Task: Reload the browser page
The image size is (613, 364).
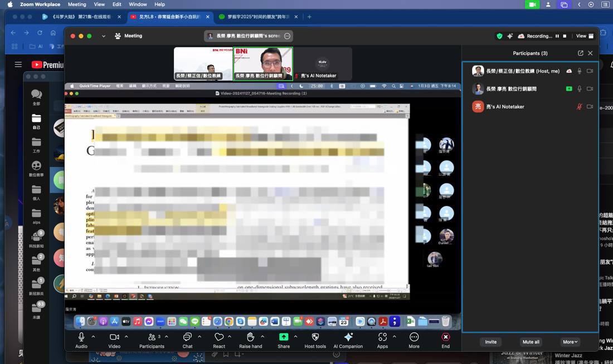Action: [40, 33]
